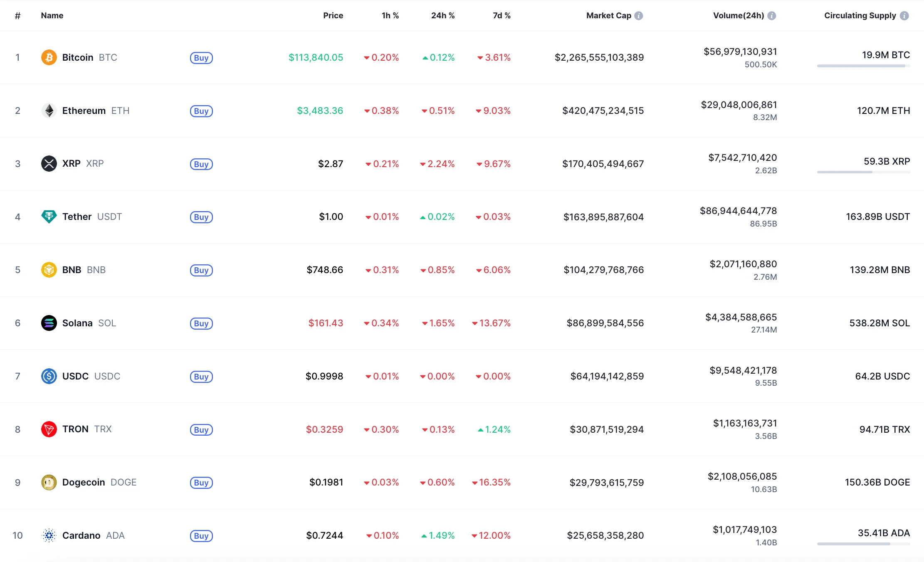
Task: Click the Cardano market cap value
Action: 605,535
